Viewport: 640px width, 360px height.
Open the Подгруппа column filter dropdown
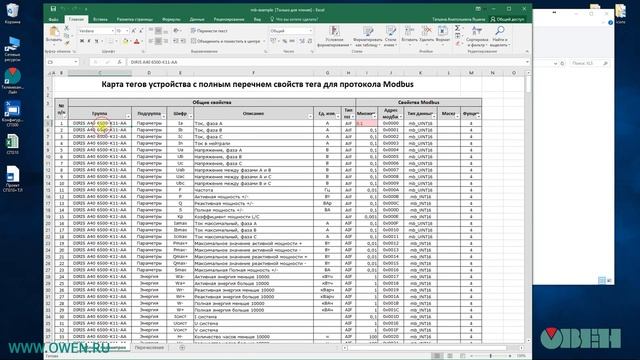tap(163, 117)
